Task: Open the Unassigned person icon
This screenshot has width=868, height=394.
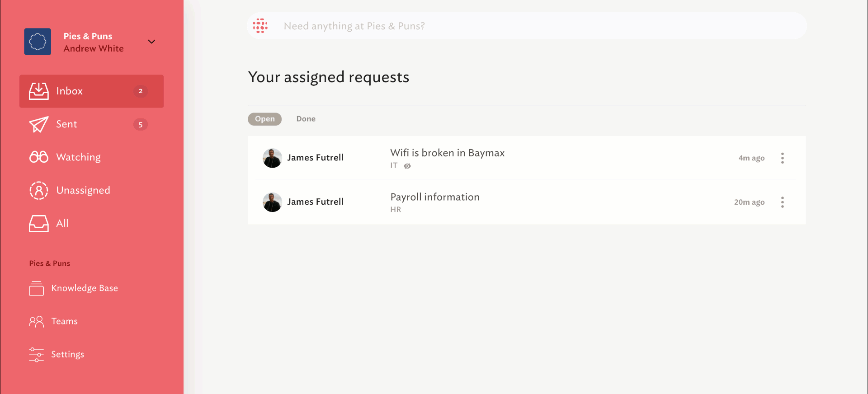Action: point(39,190)
